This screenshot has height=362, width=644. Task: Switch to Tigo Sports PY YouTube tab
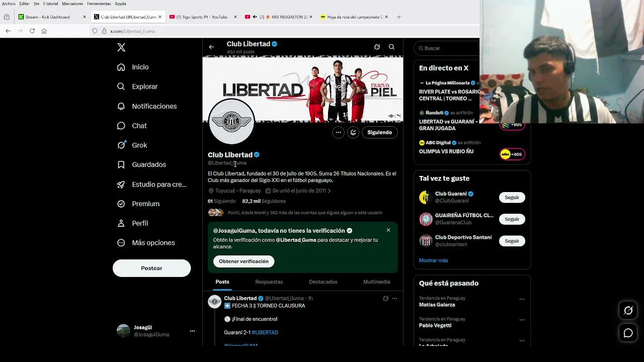(x=202, y=17)
